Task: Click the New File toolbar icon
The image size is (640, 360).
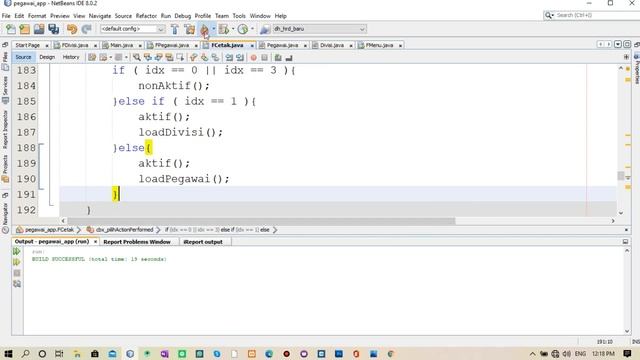Action: [x=11, y=29]
